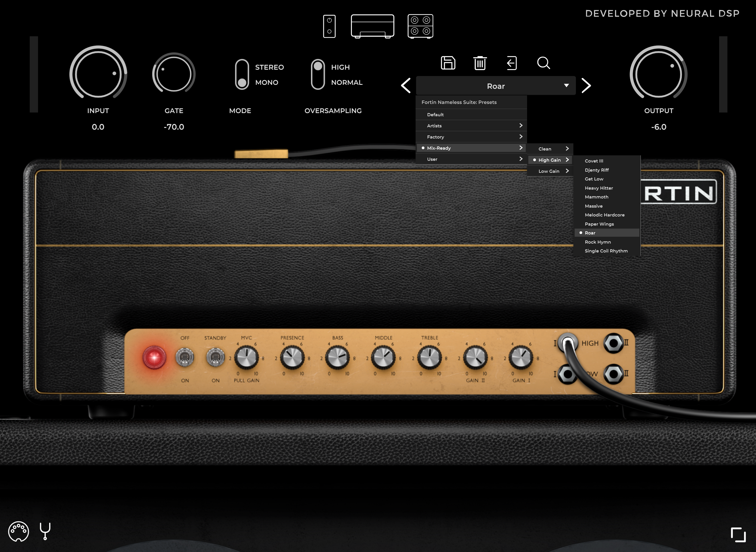Select the Single Coil Rhythm preset
Screen dimensions: 756x552
(x=606, y=251)
